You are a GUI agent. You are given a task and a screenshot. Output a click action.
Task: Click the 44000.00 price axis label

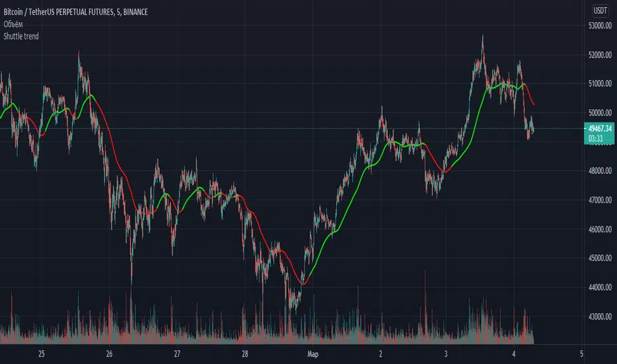[600, 287]
